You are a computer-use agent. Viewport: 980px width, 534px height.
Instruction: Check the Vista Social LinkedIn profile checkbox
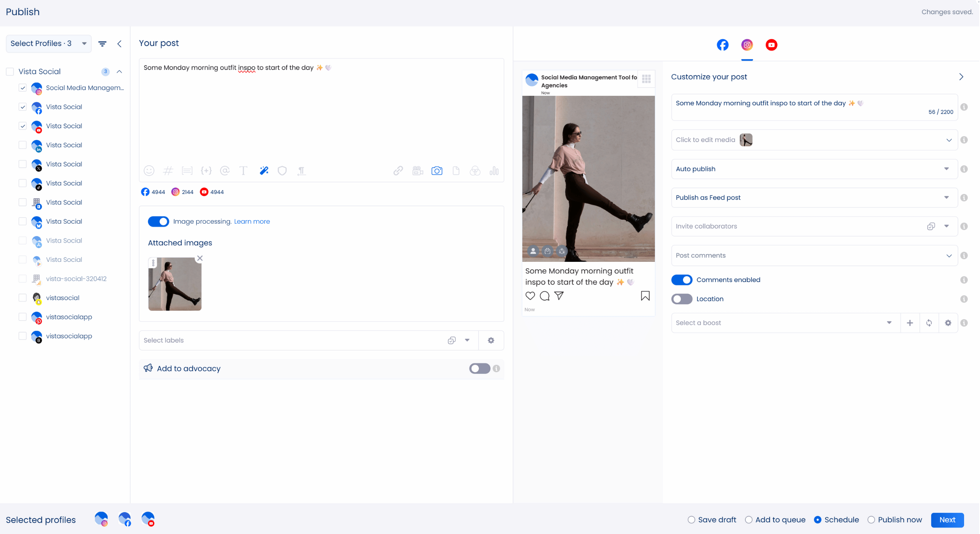click(23, 145)
